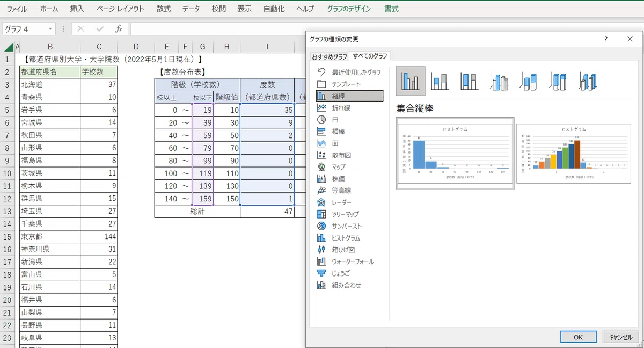This screenshot has width=644, height=348.
Task: Choose ウォーターフォール waterfall chart category
Action: pos(349,261)
